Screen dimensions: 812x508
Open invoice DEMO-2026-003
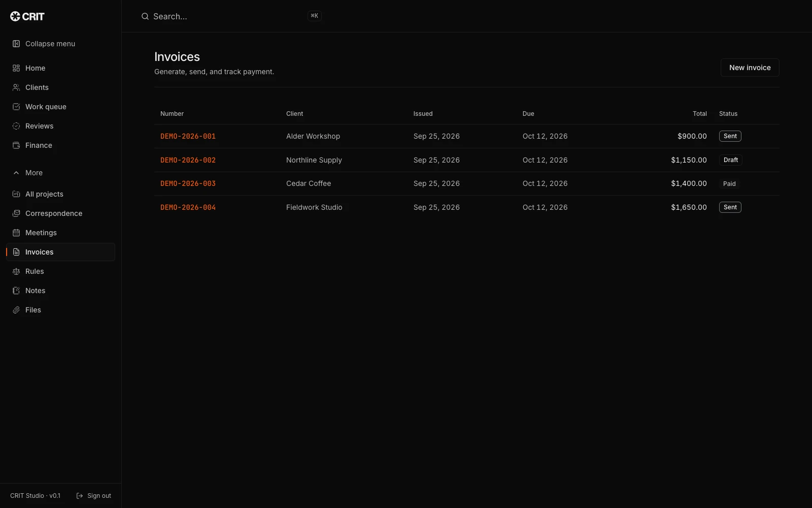click(188, 183)
